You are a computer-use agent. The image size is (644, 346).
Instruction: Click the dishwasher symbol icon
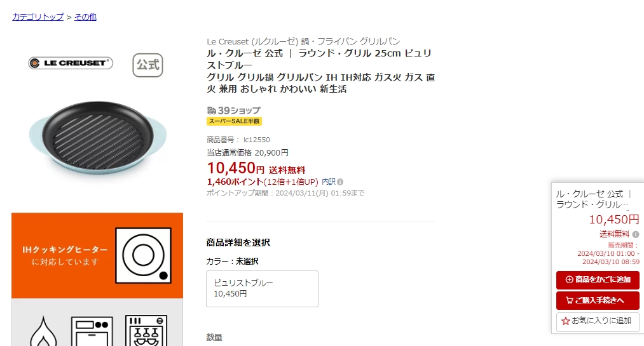[x=146, y=331]
